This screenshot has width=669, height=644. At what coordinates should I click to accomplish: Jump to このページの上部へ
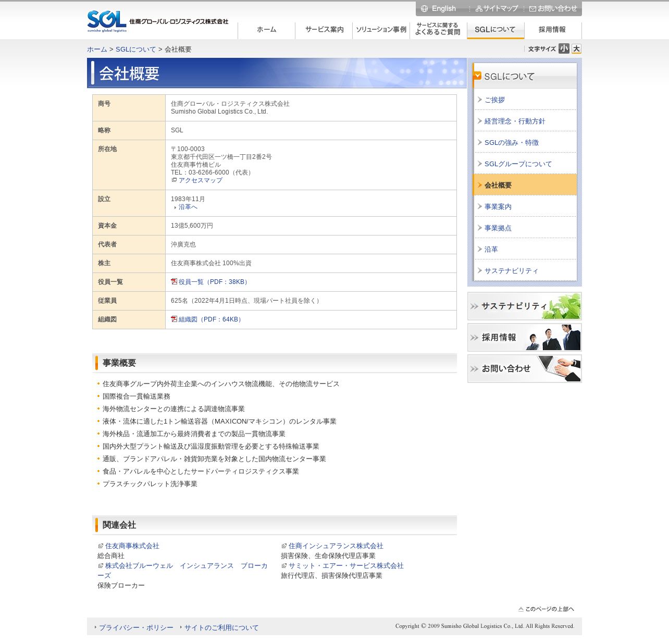tap(546, 609)
